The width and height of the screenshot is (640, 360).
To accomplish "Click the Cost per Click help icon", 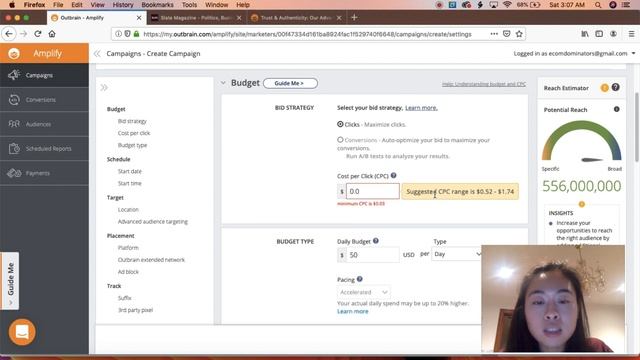I will click(393, 176).
